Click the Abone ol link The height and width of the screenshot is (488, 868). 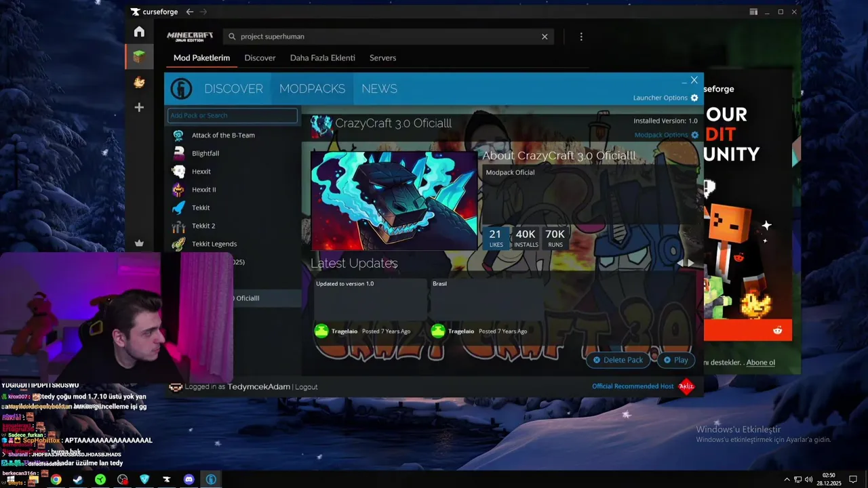point(760,363)
